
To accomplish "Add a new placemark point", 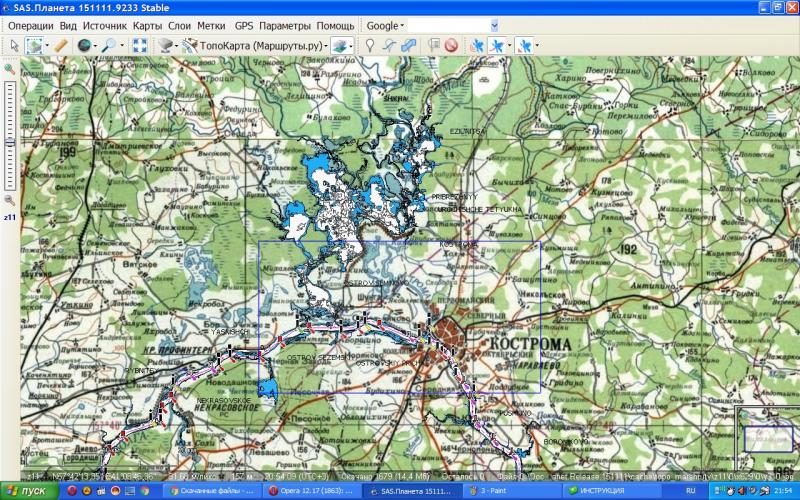I will (x=370, y=45).
